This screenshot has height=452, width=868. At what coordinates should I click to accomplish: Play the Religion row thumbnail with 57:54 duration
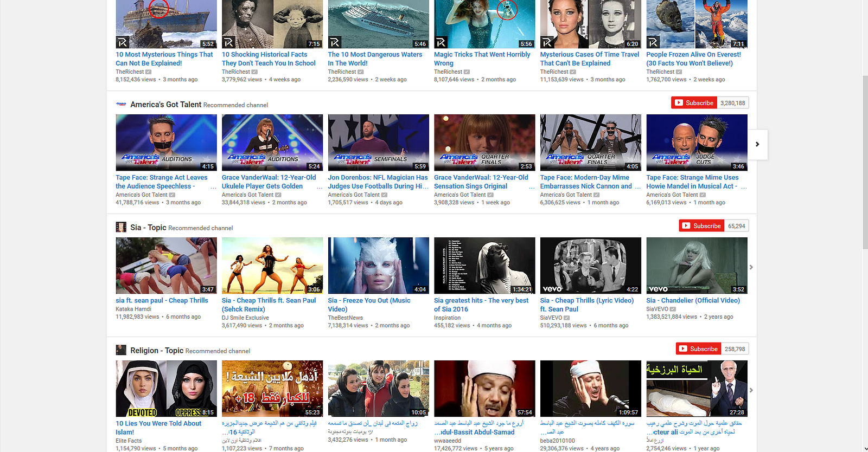coord(484,389)
